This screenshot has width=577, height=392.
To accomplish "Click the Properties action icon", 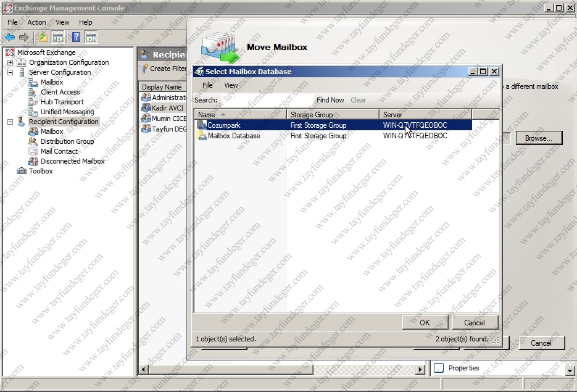I will tap(439, 368).
